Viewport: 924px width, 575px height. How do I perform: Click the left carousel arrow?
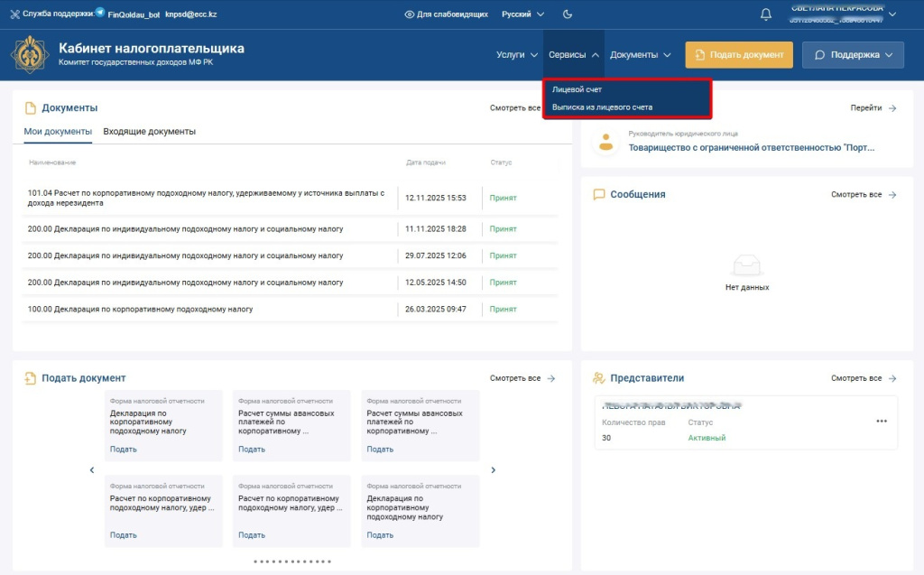pyautogui.click(x=92, y=469)
